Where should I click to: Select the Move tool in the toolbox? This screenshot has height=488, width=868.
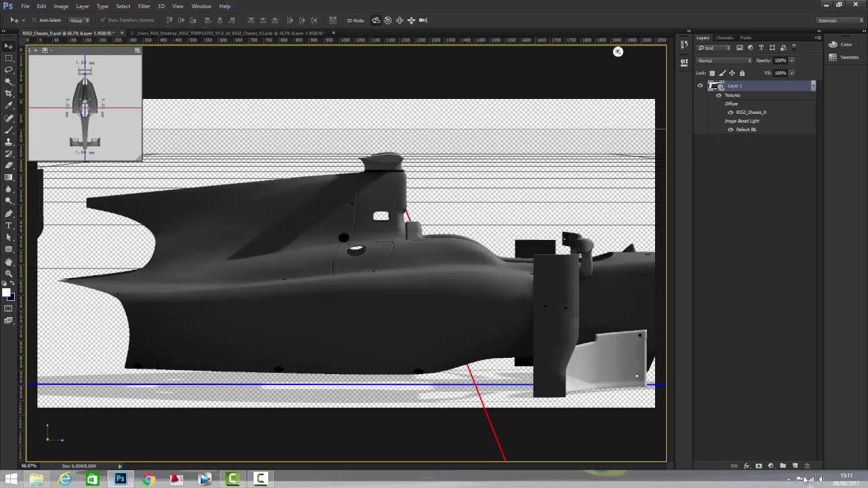coord(9,46)
